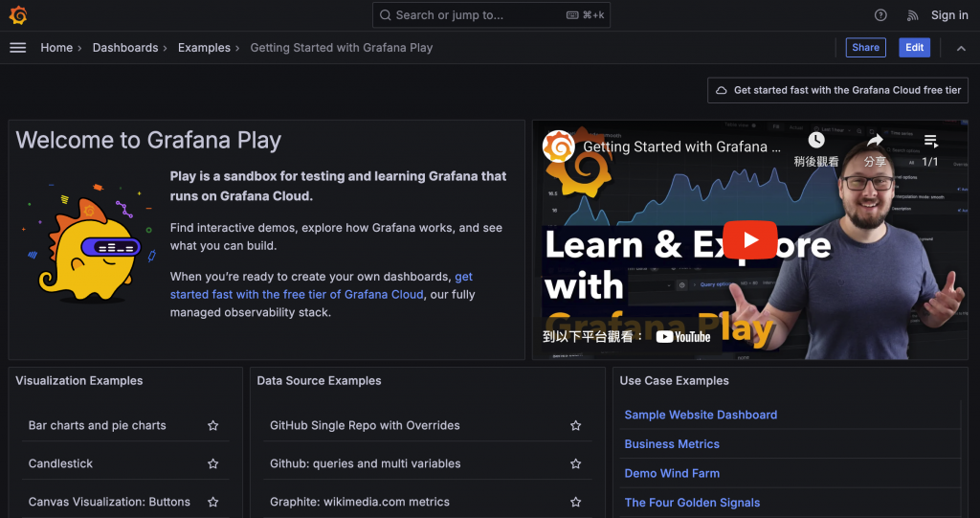Open Demo Wind Farm link
Image resolution: width=980 pixels, height=518 pixels.
[672, 474]
